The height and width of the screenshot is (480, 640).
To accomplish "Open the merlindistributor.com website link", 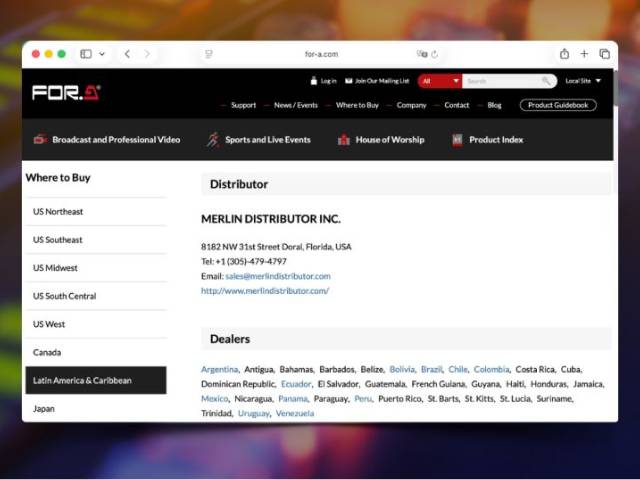I will tap(265, 291).
